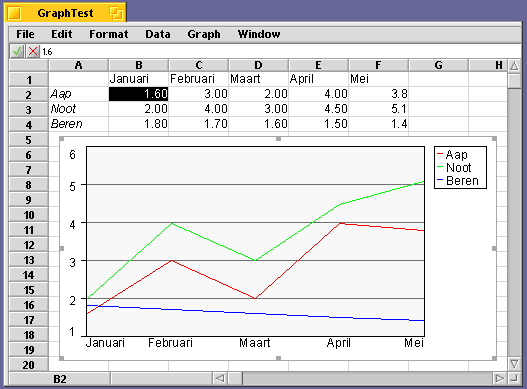The width and height of the screenshot is (527, 389).
Task: Click vertical scrollbar down arrow
Action: point(514,363)
